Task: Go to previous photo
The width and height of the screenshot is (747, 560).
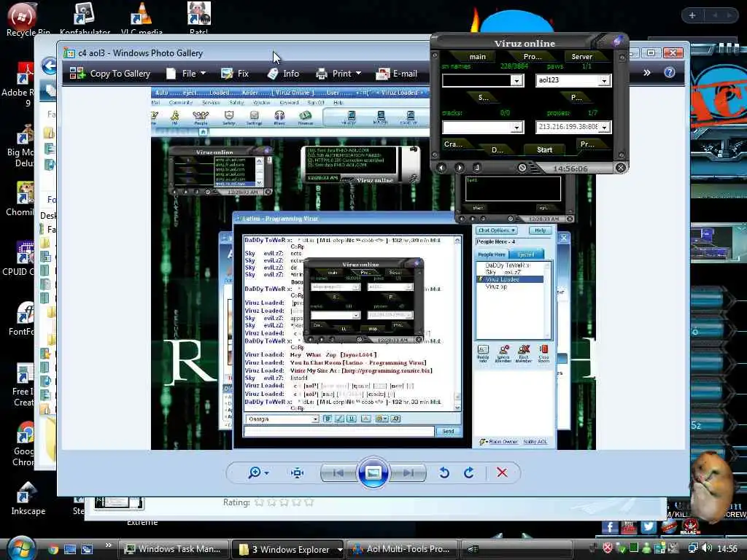Action: 338,472
